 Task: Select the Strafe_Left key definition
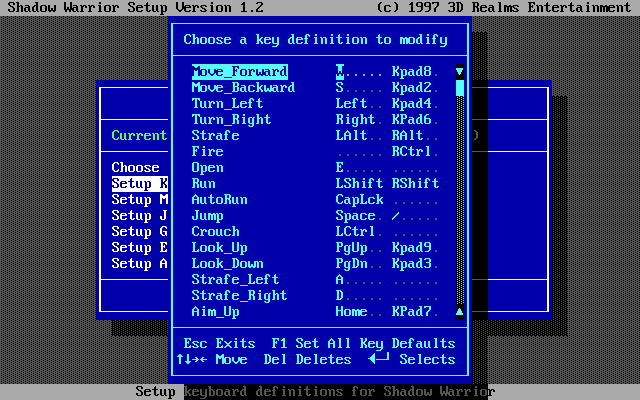[x=236, y=280]
